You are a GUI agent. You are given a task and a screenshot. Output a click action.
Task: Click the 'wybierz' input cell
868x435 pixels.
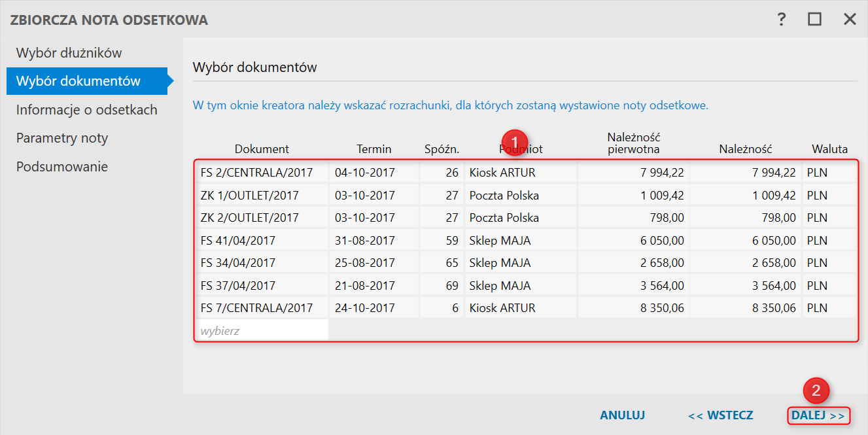coord(262,331)
